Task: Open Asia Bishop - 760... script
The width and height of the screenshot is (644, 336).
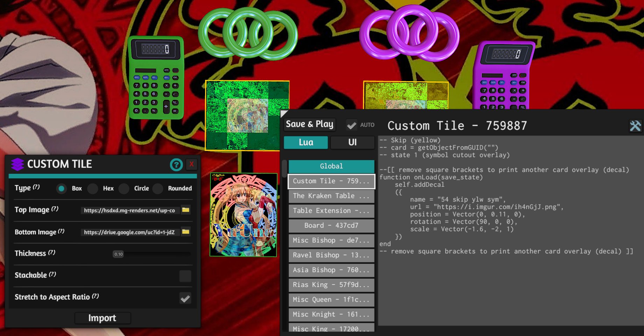Action: 331,270
